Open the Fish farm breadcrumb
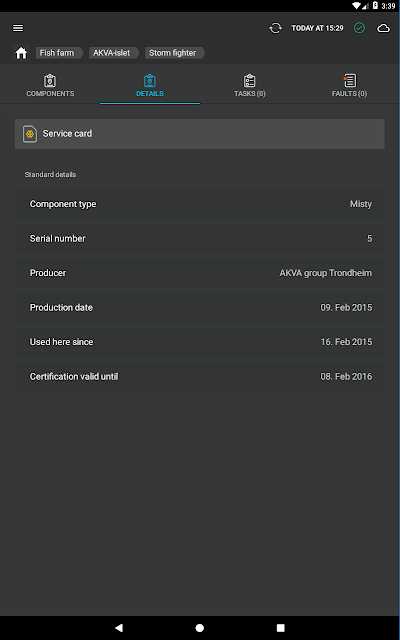400x640 pixels. pos(59,53)
